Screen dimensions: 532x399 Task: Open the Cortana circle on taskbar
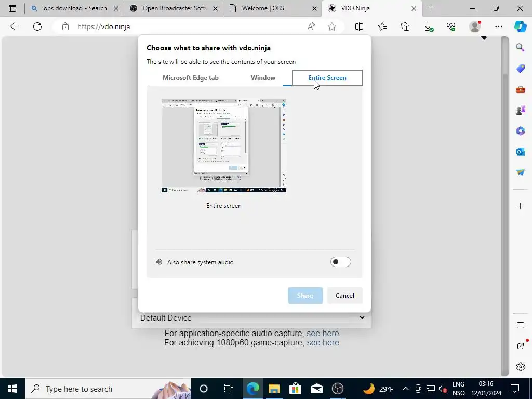tap(203, 389)
